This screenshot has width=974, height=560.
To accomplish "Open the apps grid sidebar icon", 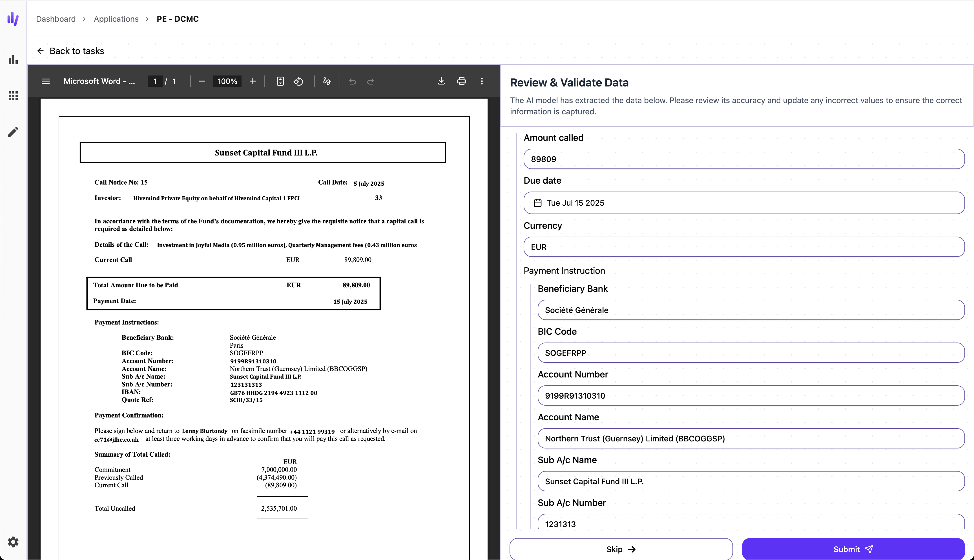I will pyautogui.click(x=13, y=96).
